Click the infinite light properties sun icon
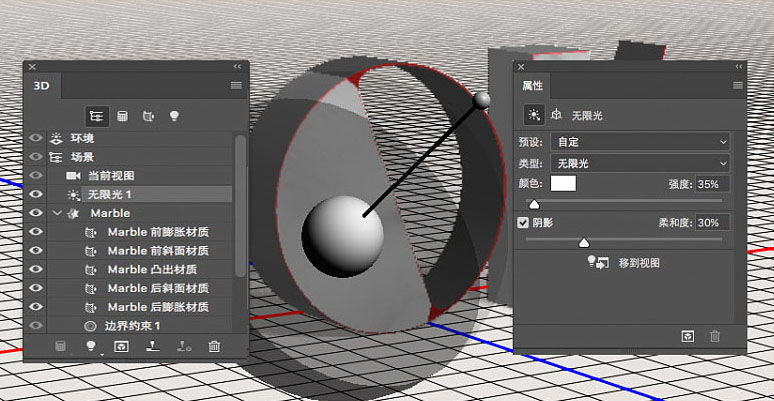The width and height of the screenshot is (774, 401). (534, 115)
